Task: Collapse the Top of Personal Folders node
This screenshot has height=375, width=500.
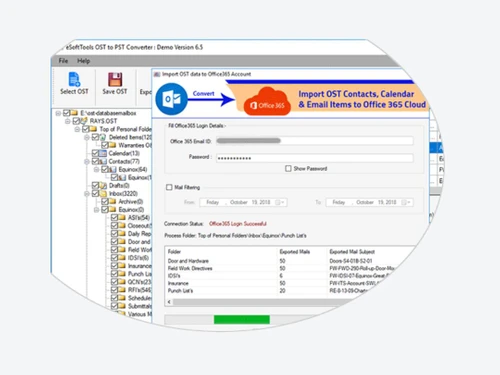Action: [x=77, y=129]
